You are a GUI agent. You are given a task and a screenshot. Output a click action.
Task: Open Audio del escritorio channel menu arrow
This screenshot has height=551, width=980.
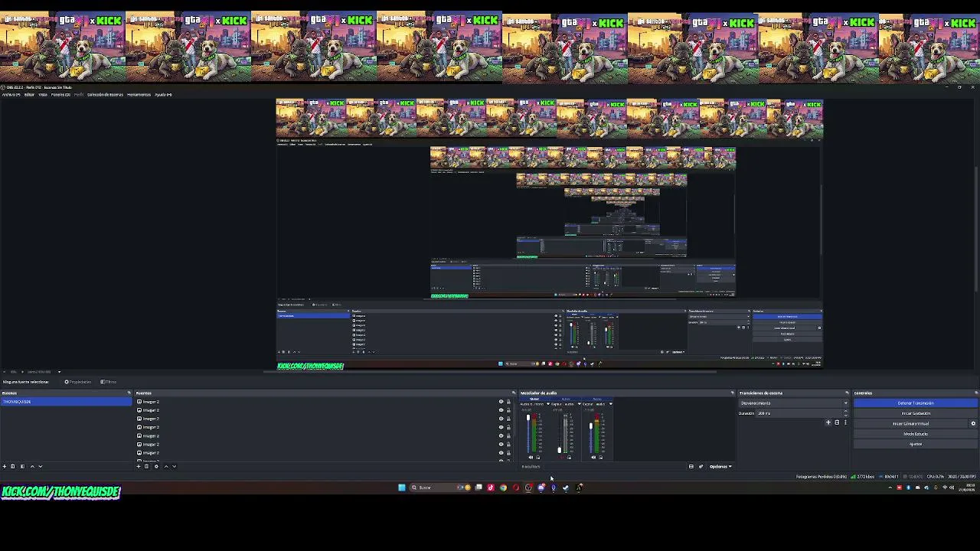click(x=547, y=404)
